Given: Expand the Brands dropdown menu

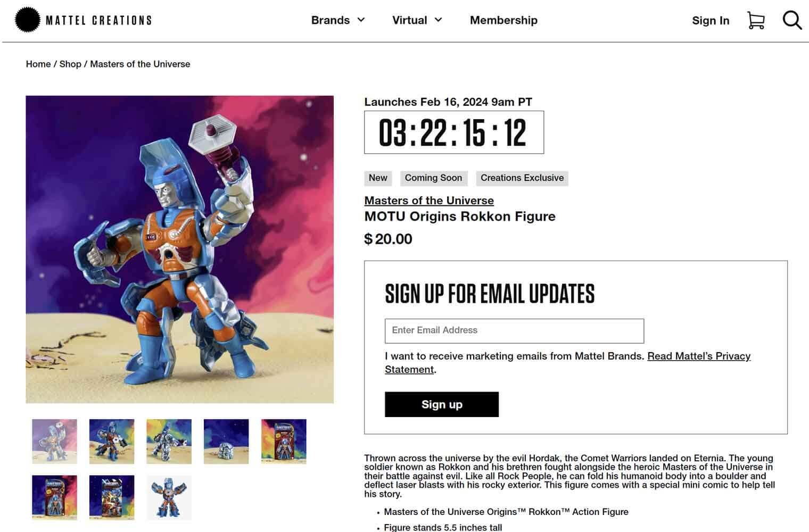Looking at the screenshot, I should (x=338, y=20).
